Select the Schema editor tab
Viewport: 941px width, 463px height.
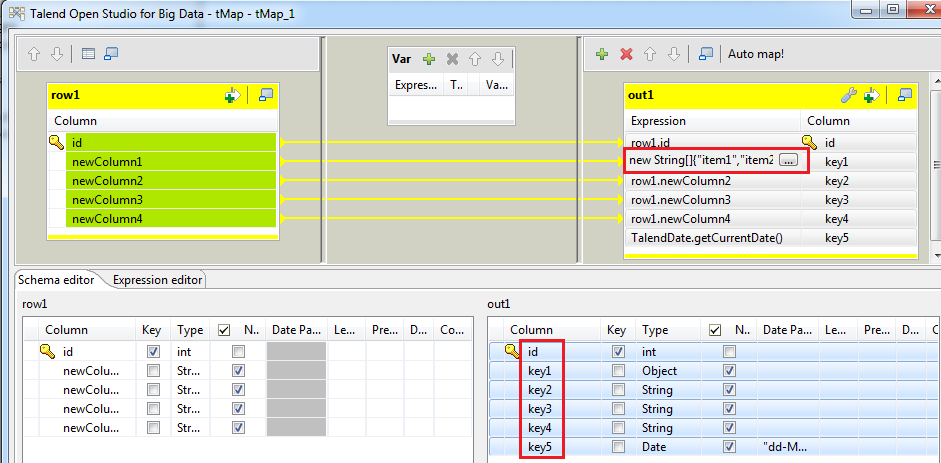click(x=56, y=279)
